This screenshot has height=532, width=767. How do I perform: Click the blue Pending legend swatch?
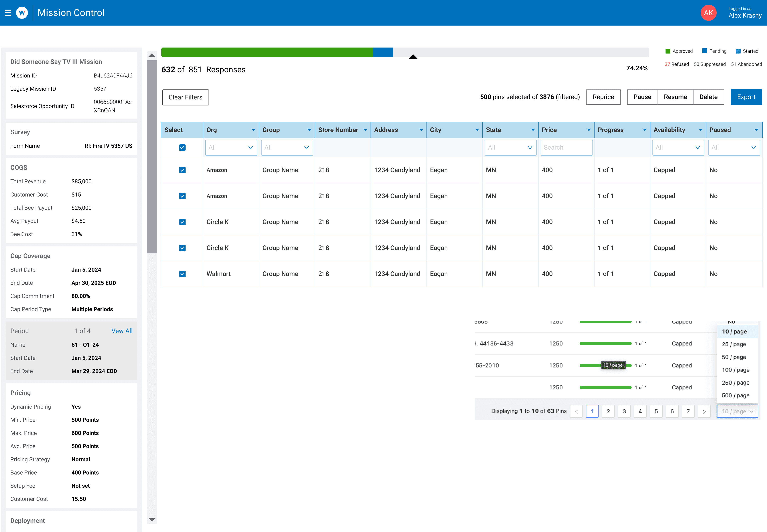click(705, 51)
